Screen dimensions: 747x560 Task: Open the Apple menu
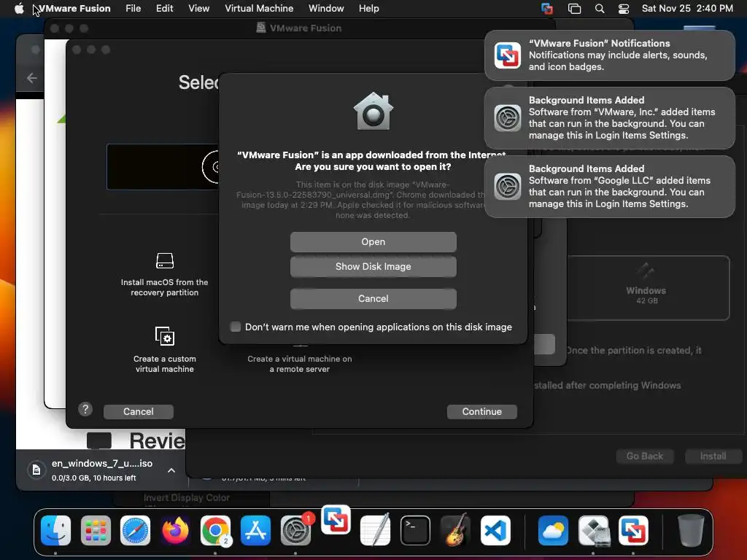19,9
